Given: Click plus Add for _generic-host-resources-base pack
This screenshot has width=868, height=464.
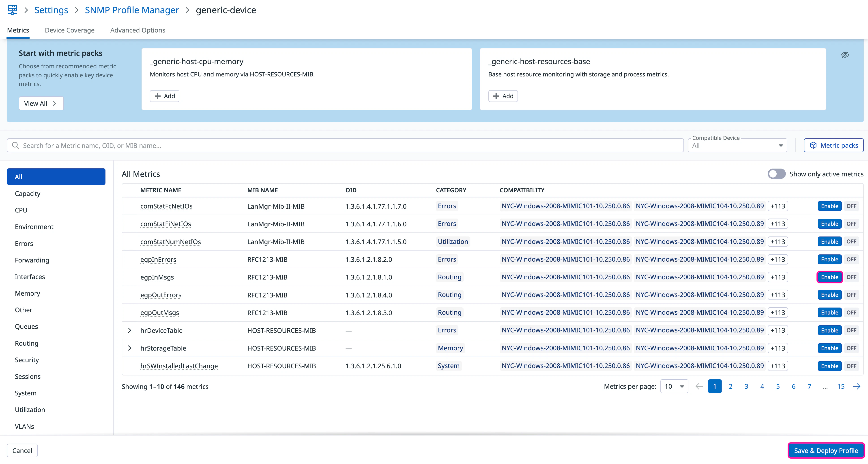Looking at the screenshot, I should click(503, 96).
